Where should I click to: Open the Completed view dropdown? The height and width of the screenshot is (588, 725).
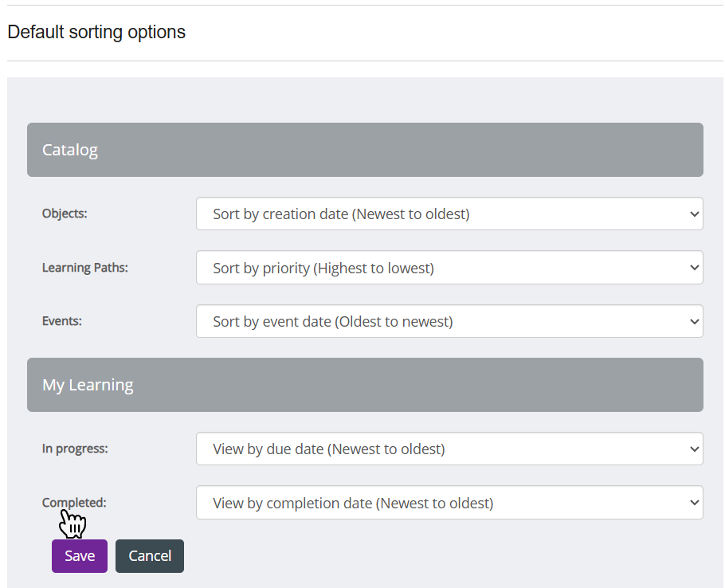click(x=449, y=503)
